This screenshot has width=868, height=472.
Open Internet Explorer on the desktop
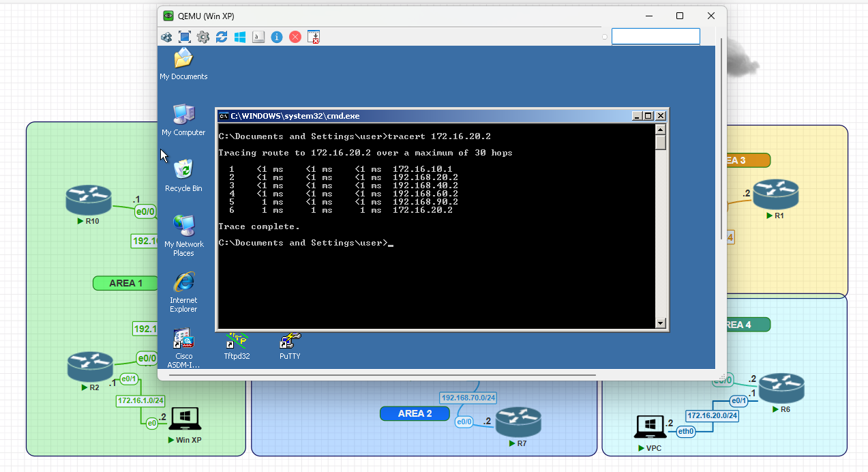pos(183,282)
